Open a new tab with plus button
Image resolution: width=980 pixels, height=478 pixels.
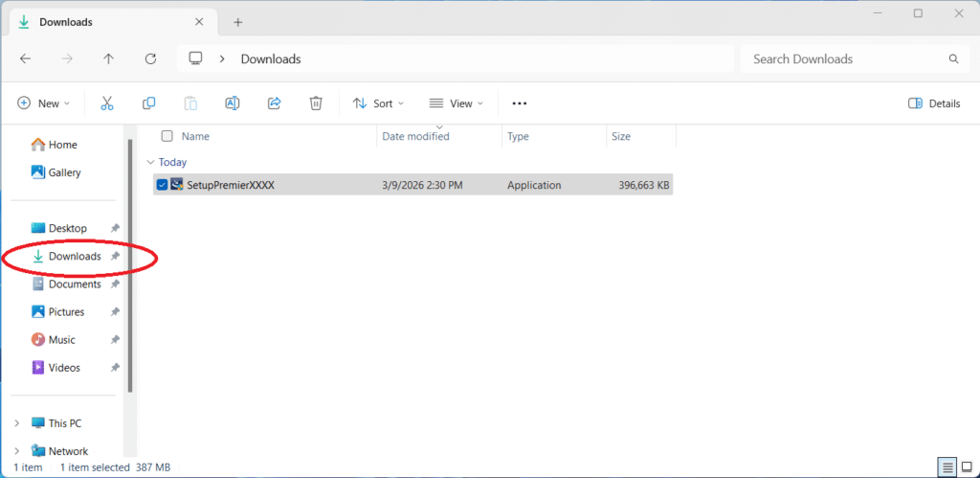point(238,22)
